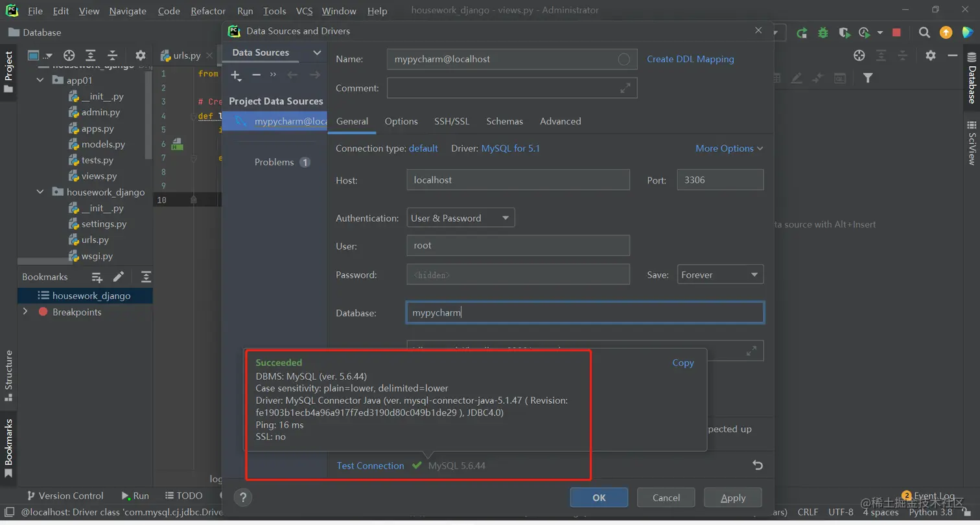980x525 pixels.
Task: Click the default connection type link
Action: (x=423, y=148)
